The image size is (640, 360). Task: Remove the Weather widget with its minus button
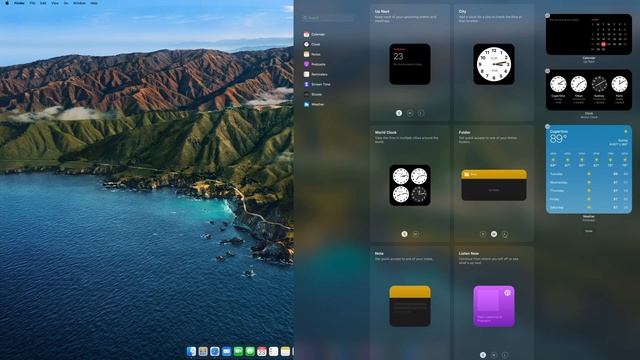tap(547, 127)
